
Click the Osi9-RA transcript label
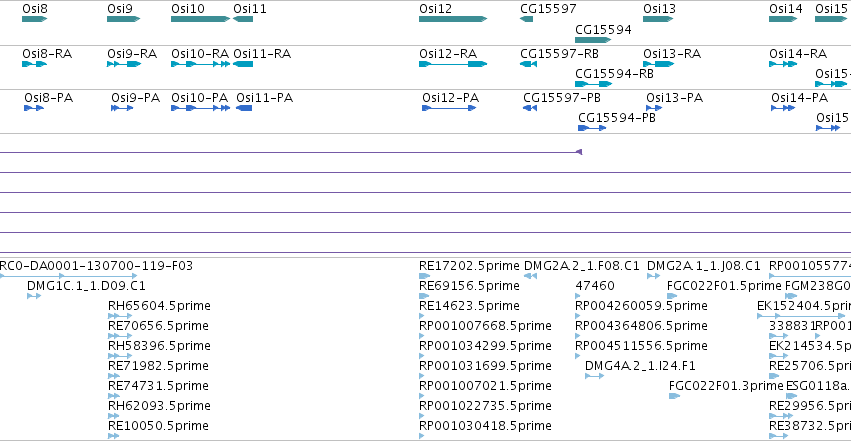coord(132,54)
